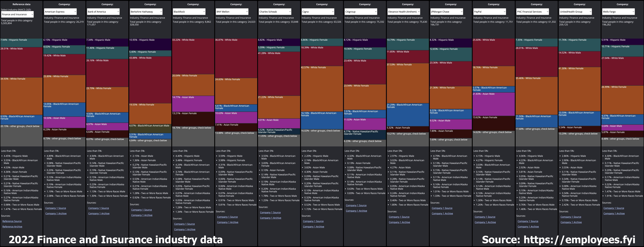Open the Reference Source link
The height and width of the screenshot is (247, 644).
click(x=12, y=221)
